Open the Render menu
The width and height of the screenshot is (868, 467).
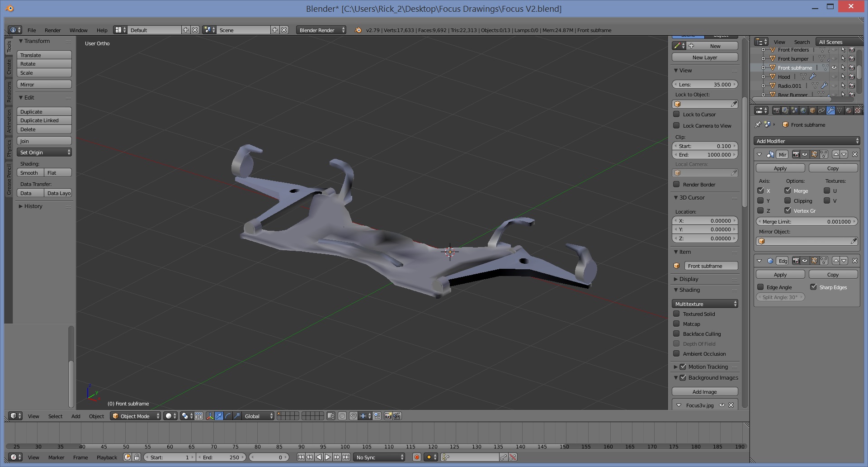click(x=52, y=30)
